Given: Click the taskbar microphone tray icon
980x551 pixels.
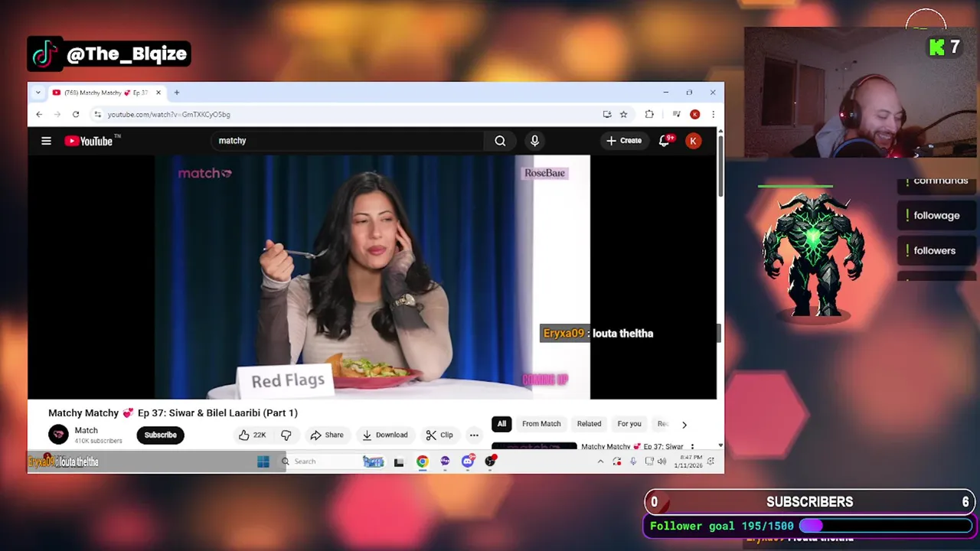Looking at the screenshot, I should 633,461.
